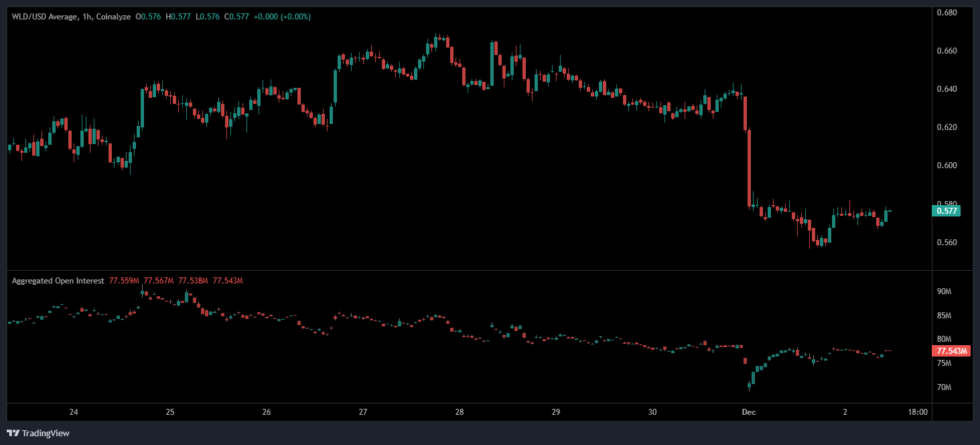Viewport: 980px width, 445px height.
Task: Select the 80M open interest axis label
Action: (944, 339)
